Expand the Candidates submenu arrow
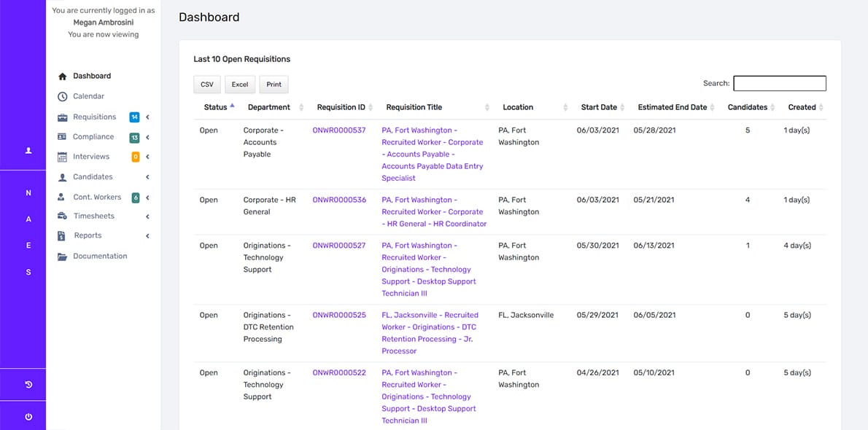The height and width of the screenshot is (430, 868). click(147, 177)
